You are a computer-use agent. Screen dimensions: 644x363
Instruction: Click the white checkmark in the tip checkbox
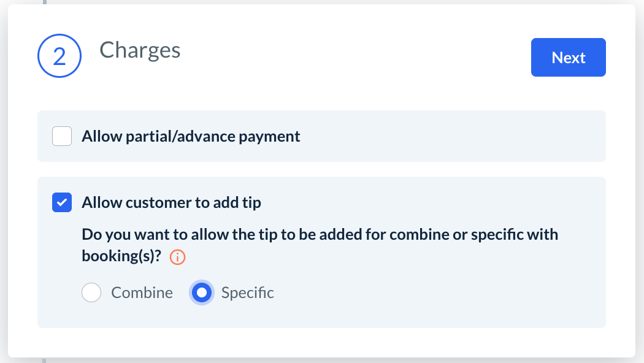(x=62, y=202)
